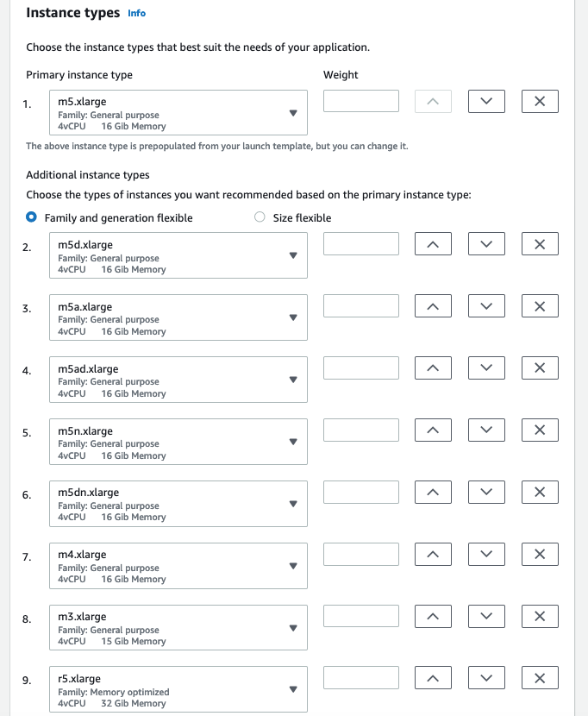Remove the m5a.xlarge instance type

539,305
